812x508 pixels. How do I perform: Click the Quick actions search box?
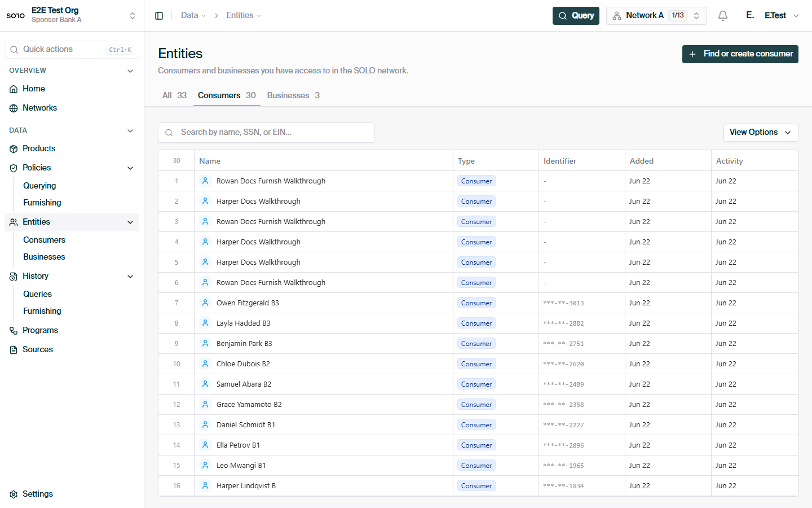point(72,50)
